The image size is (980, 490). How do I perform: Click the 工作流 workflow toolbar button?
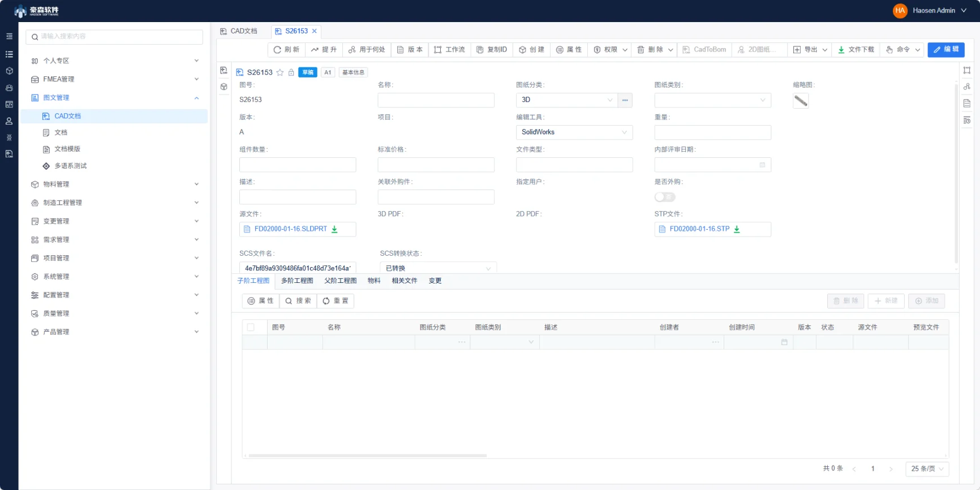[449, 50]
